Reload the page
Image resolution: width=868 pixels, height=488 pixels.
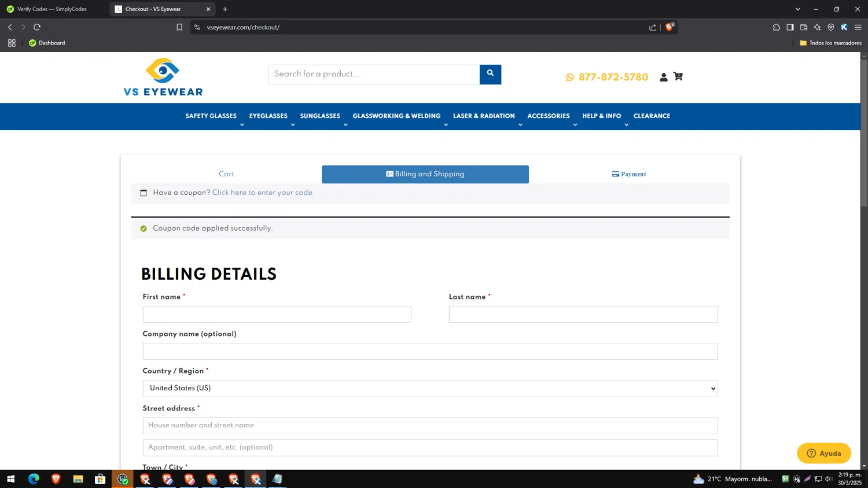[x=37, y=27]
